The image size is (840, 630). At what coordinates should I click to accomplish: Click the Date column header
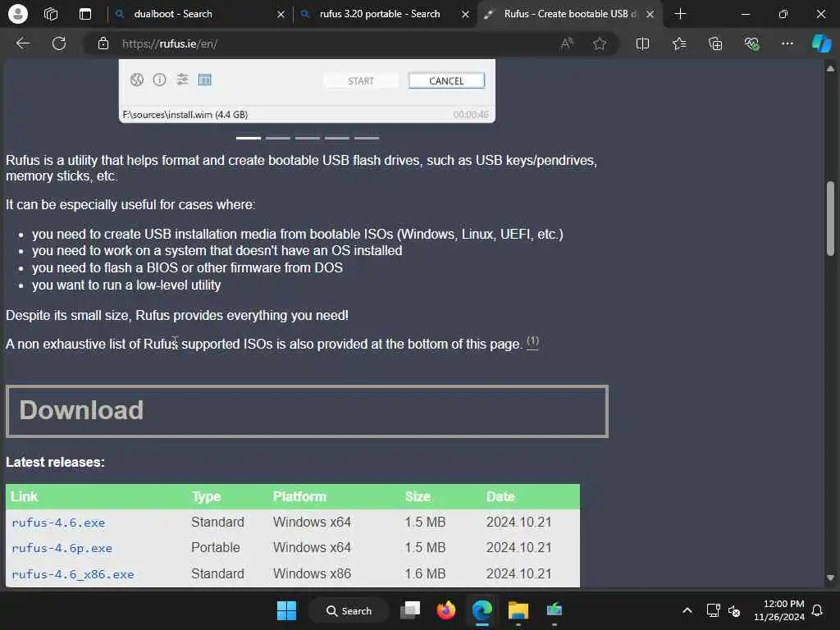tap(500, 496)
